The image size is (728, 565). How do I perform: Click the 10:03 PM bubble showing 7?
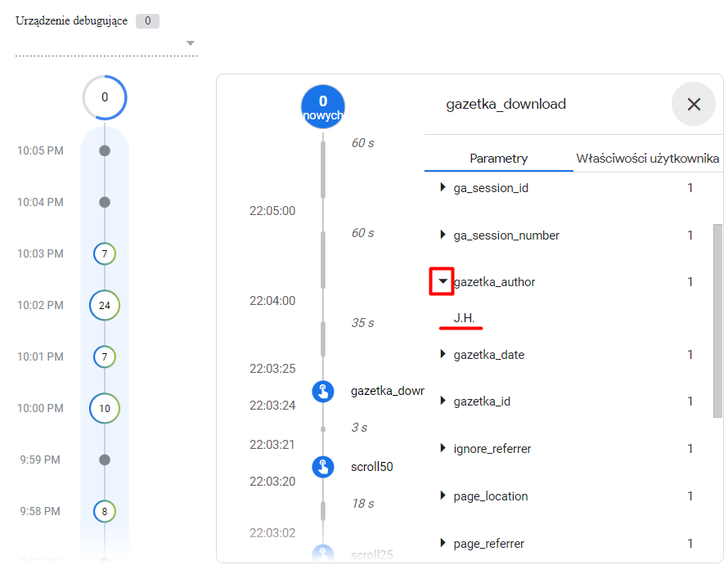pyautogui.click(x=105, y=253)
